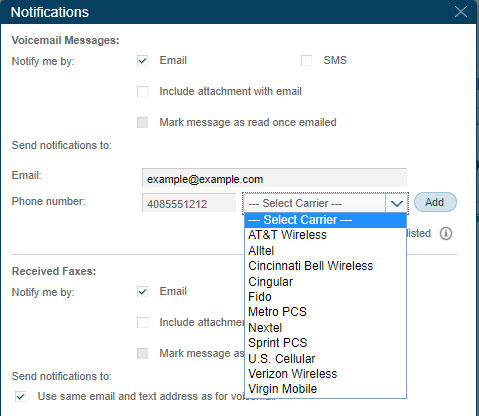479x416 pixels.
Task: Uncheck Use same email and text address
Action: (20, 397)
